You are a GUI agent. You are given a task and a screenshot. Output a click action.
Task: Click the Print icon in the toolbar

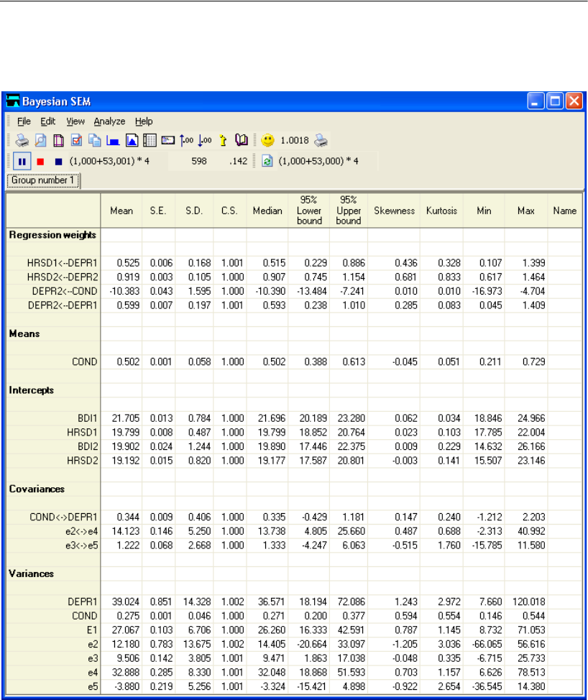click(22, 141)
